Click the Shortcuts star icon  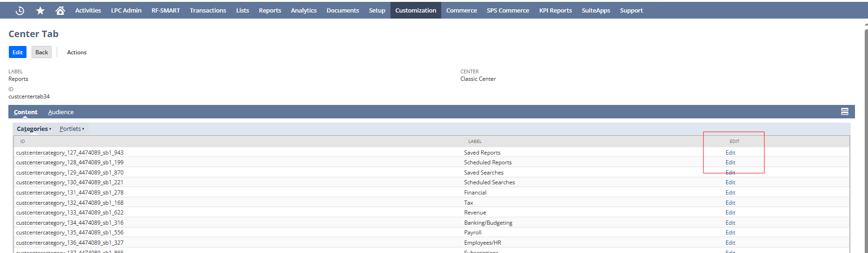pyautogui.click(x=40, y=10)
